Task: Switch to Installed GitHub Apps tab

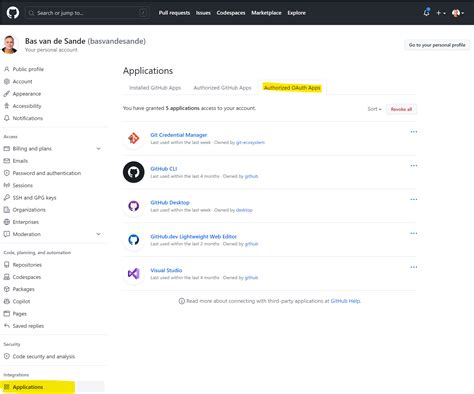Action: point(155,88)
